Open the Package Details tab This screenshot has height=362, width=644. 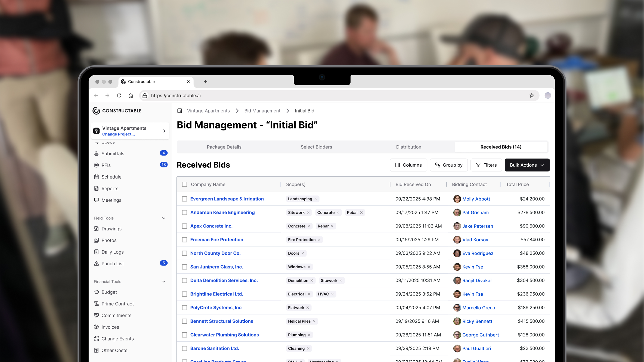click(224, 147)
